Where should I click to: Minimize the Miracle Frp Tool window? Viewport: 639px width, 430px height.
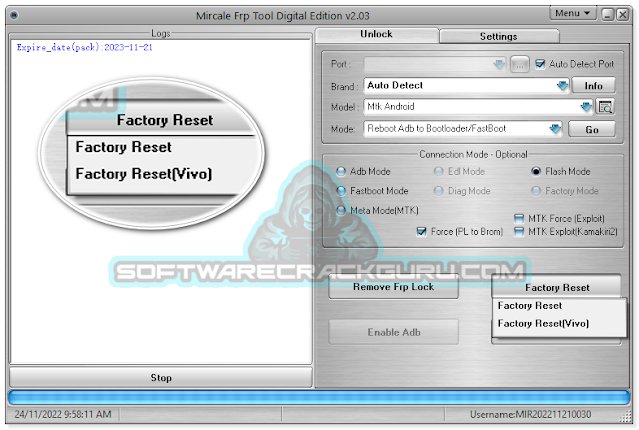tap(608, 15)
